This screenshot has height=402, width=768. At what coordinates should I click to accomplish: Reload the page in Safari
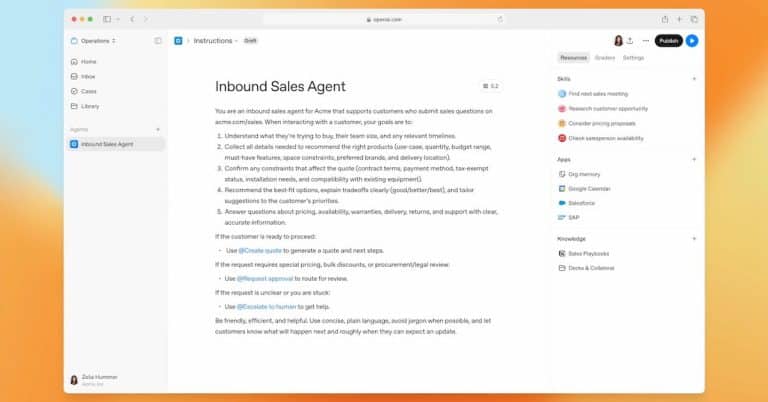(x=500, y=20)
